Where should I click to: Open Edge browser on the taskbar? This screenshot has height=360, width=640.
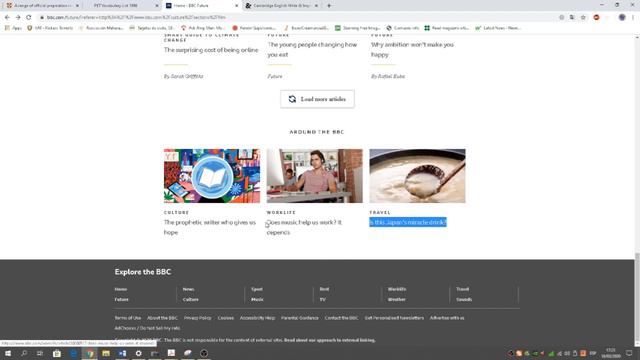click(x=73, y=353)
